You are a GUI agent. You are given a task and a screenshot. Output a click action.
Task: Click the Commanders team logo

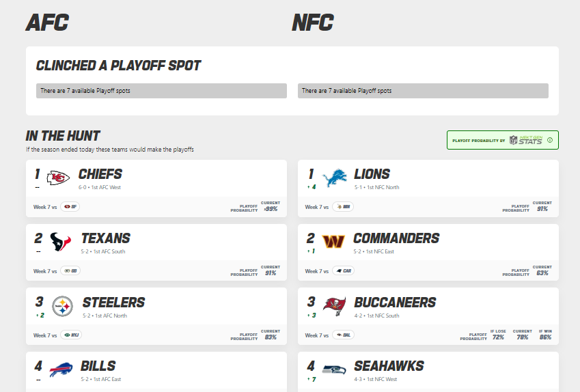pos(333,242)
